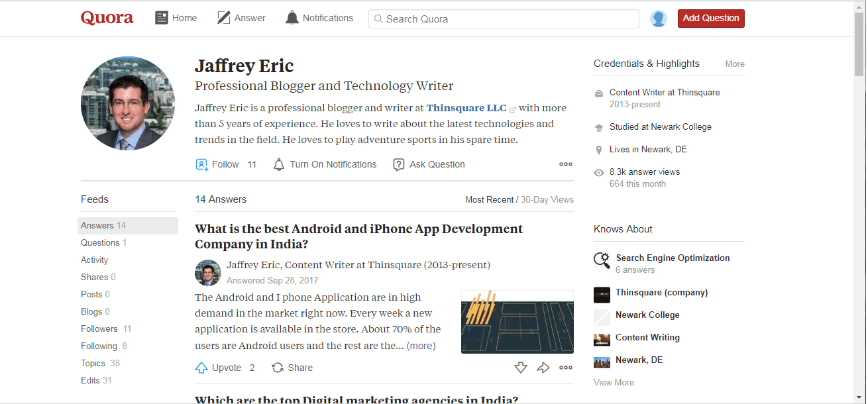Image resolution: width=868 pixels, height=404 pixels.
Task: Select the Posts feed
Action: click(95, 295)
